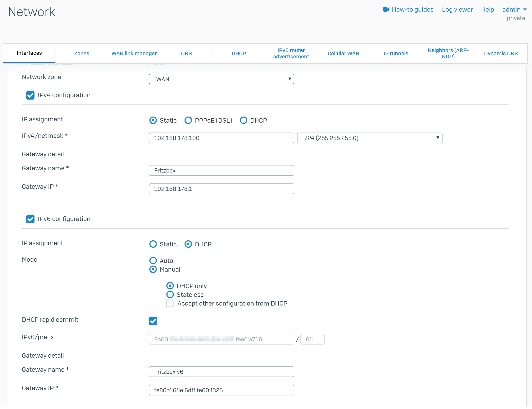Go to IPv6 router advertisement tab
The height and width of the screenshot is (409, 532).
(x=291, y=53)
